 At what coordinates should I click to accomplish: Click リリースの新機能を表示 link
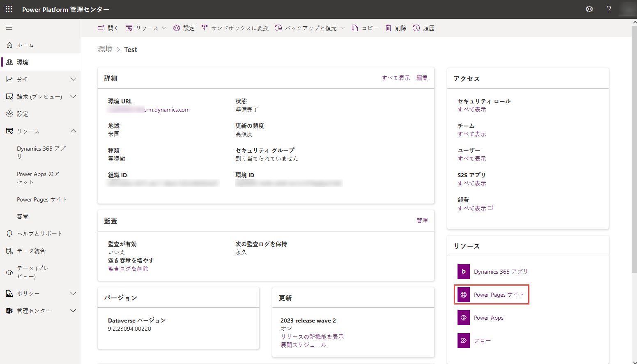[x=312, y=337]
